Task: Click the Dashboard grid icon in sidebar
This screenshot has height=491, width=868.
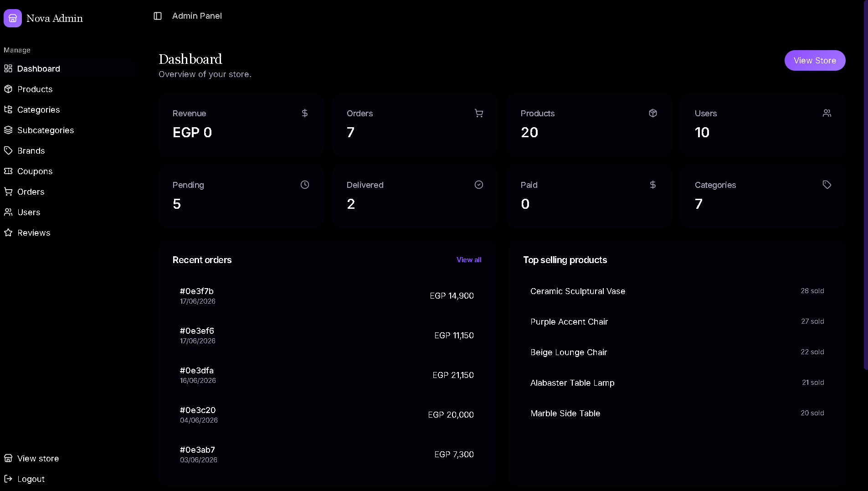Action: [x=8, y=68]
